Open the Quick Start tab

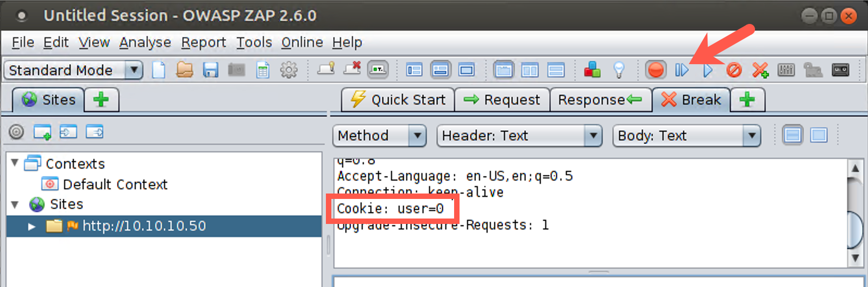[398, 100]
